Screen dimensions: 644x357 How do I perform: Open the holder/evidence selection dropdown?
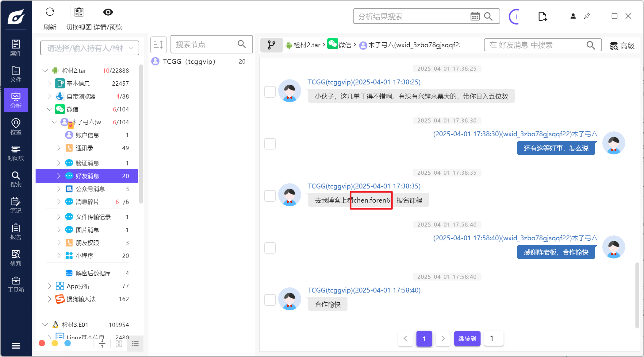coord(90,48)
